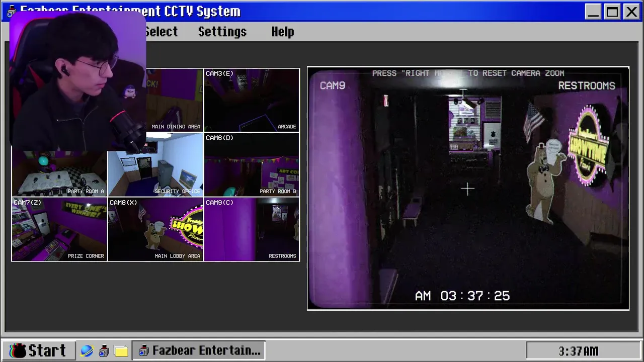
Task: Select the Main Dining Area camera thumbnail
Action: pos(175,100)
